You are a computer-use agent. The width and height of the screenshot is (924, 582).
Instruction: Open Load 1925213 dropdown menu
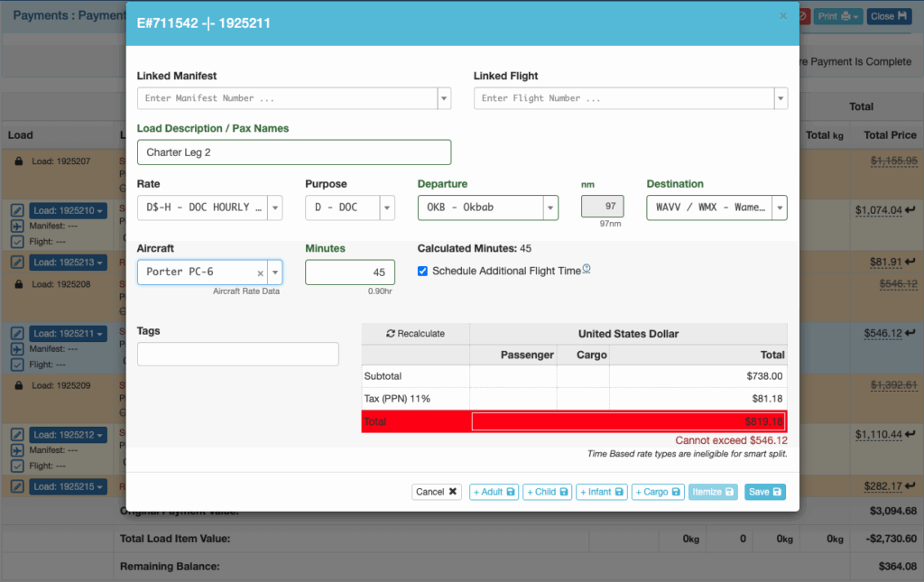click(68, 263)
